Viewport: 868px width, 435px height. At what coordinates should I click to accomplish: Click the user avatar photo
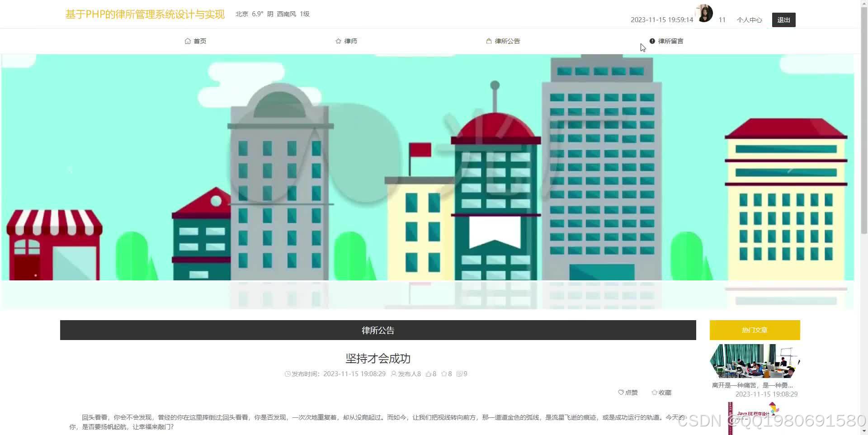click(703, 13)
